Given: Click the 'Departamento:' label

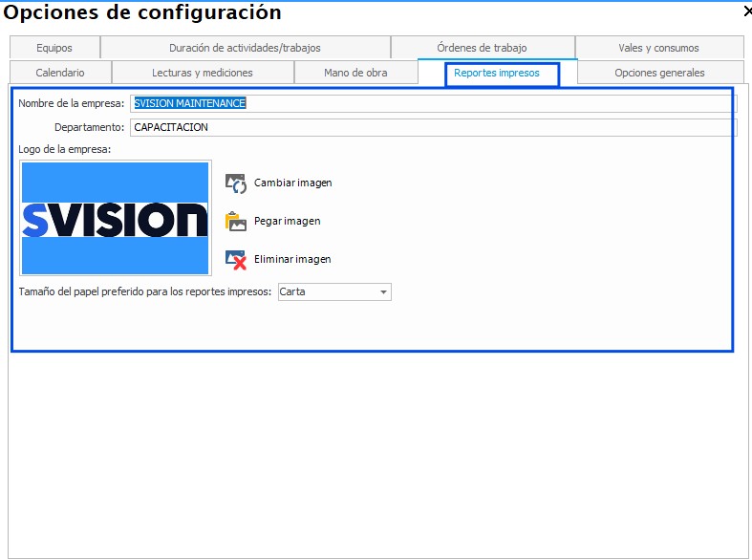Looking at the screenshot, I should coord(89,127).
